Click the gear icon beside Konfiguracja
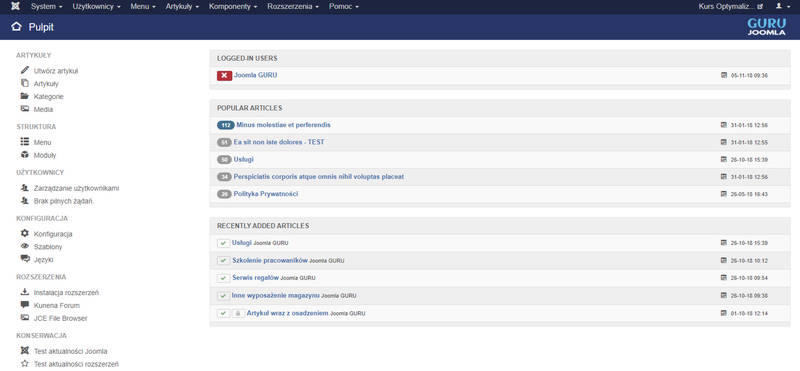800x371 pixels. pos(24,233)
